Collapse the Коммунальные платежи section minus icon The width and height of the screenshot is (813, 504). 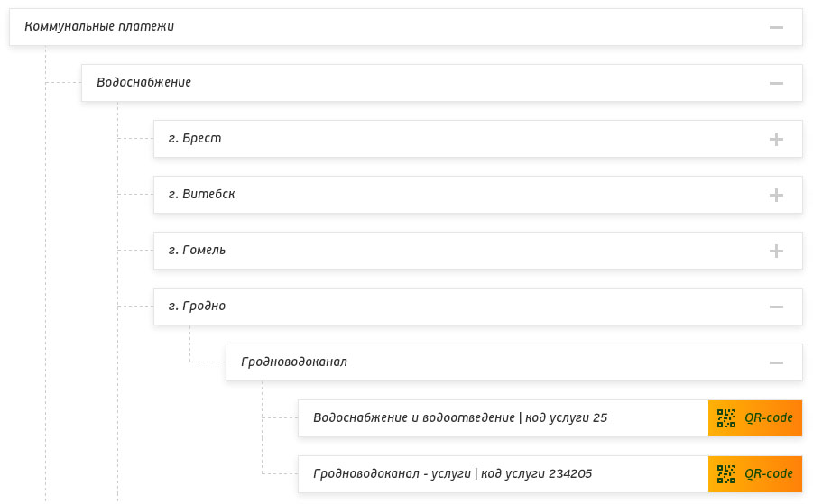click(x=776, y=27)
